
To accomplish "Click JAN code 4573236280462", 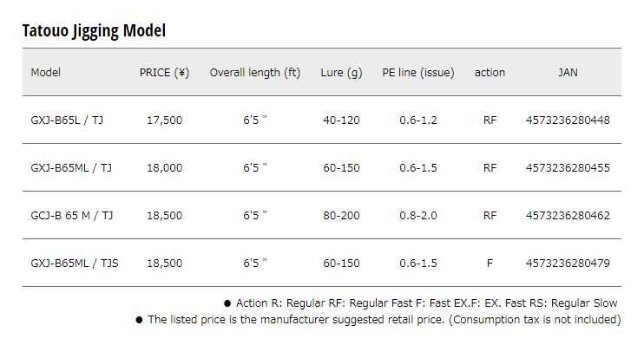I will pyautogui.click(x=568, y=216).
